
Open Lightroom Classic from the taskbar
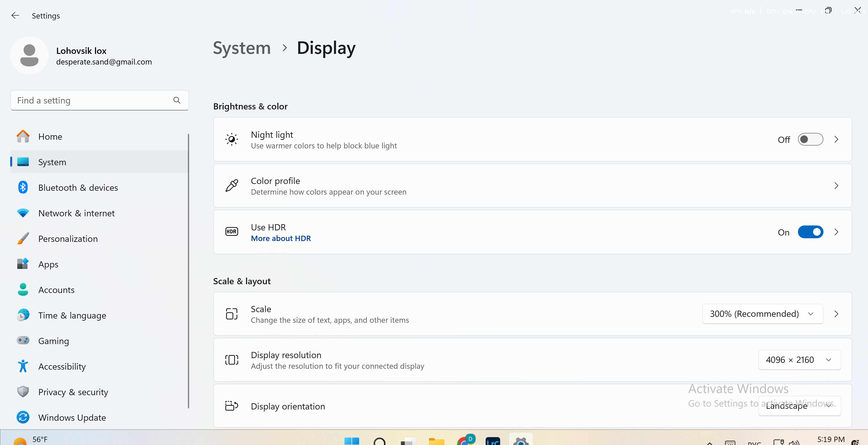493,441
